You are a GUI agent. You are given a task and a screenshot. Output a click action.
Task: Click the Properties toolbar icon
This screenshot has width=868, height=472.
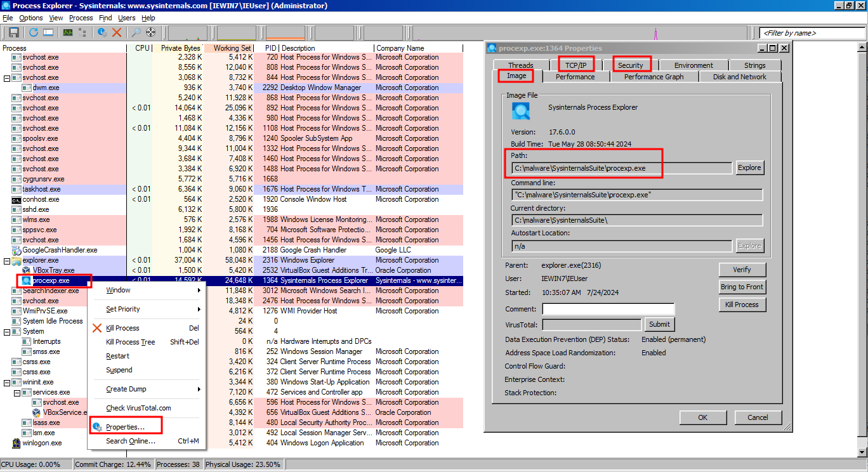(x=102, y=32)
